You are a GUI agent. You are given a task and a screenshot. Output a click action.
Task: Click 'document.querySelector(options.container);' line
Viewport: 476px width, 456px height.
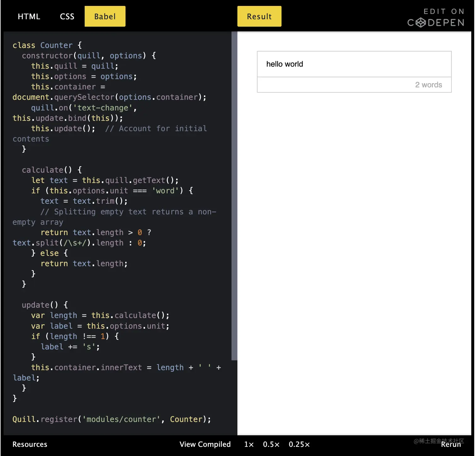pyautogui.click(x=109, y=97)
